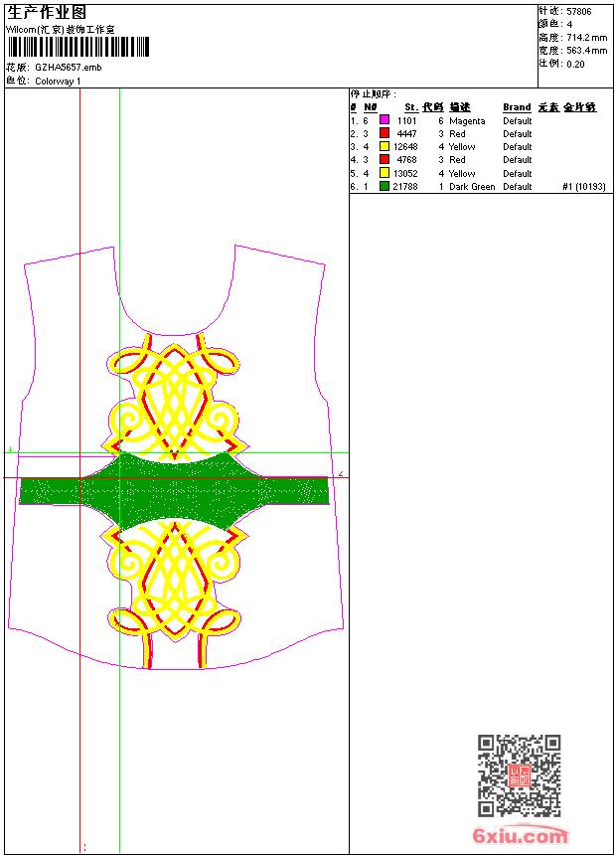Click the '停止顺序' stop sequence heading
Viewport: 616px width, 855px height.
(374, 94)
